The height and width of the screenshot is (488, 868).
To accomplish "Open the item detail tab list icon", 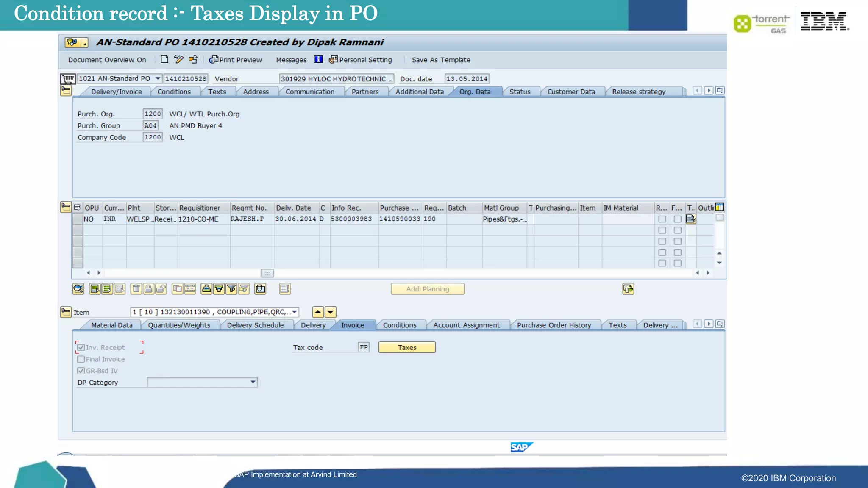I will pos(720,324).
